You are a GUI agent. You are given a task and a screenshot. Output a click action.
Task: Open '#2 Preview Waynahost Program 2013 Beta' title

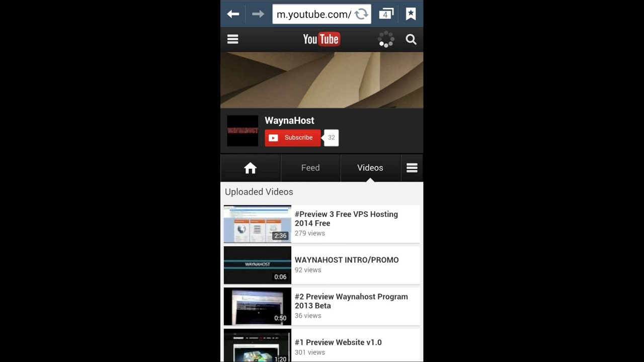tap(351, 301)
